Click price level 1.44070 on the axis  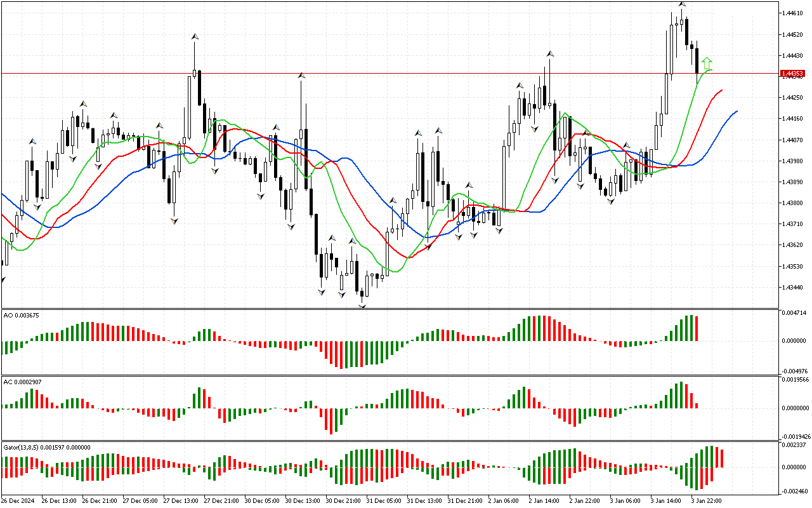(792, 140)
